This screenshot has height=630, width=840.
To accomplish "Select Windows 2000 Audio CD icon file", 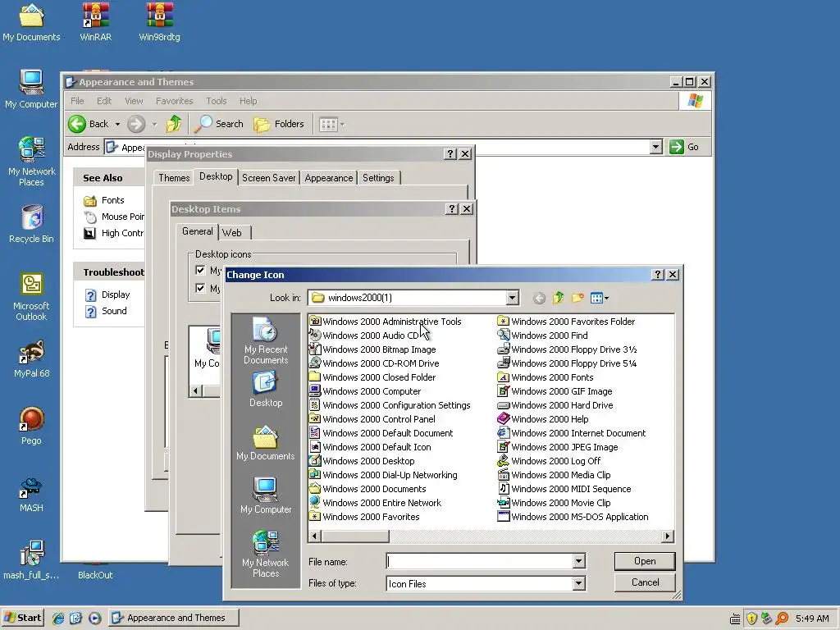I will pos(364,336).
